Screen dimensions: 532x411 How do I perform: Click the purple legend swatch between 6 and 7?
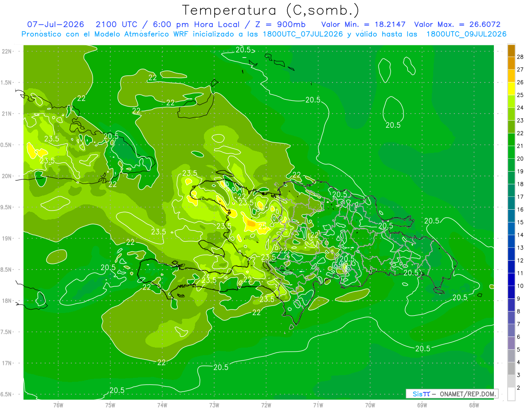pyautogui.click(x=511, y=330)
